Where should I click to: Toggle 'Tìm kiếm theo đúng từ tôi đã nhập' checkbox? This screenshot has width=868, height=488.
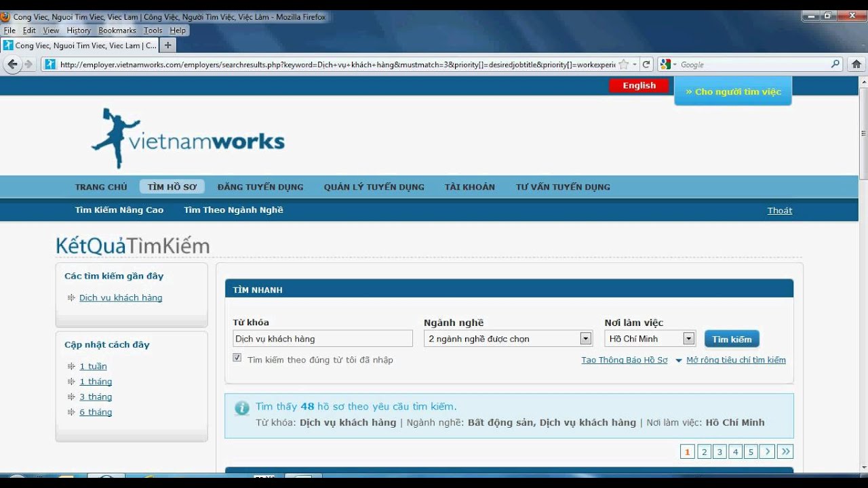pos(237,358)
